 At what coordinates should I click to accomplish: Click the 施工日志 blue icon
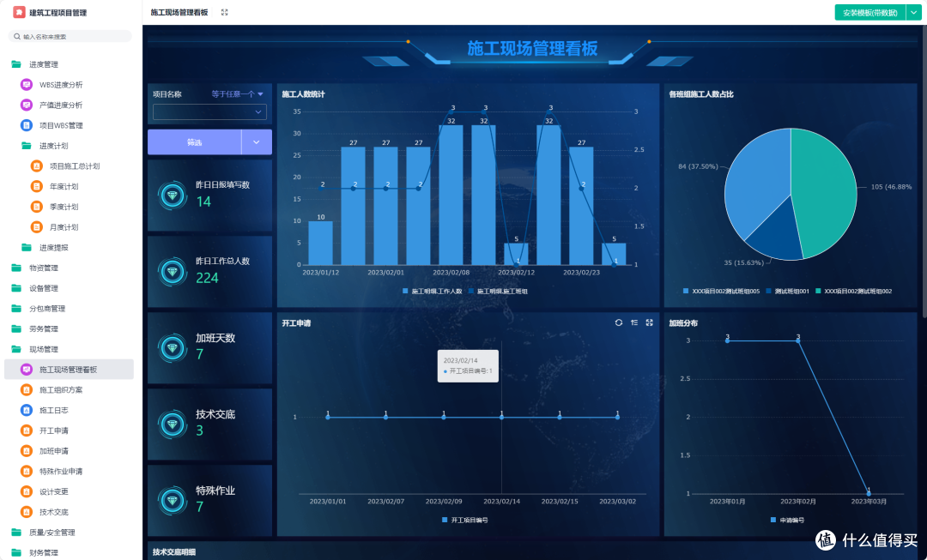point(27,410)
